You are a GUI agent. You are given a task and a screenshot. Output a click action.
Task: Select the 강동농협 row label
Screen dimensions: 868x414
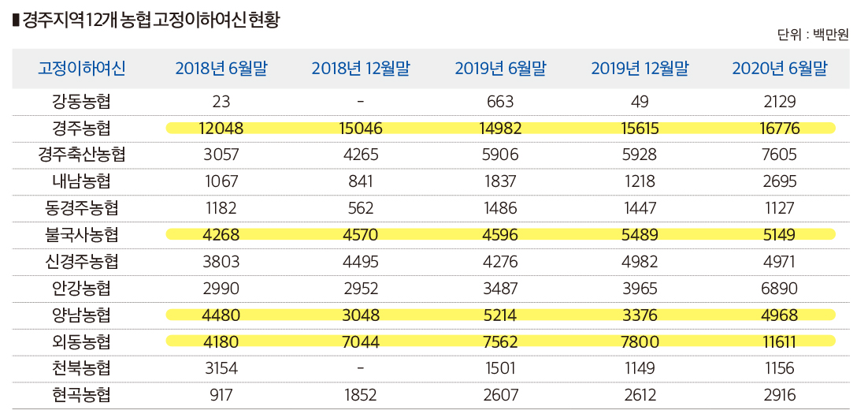82,101
